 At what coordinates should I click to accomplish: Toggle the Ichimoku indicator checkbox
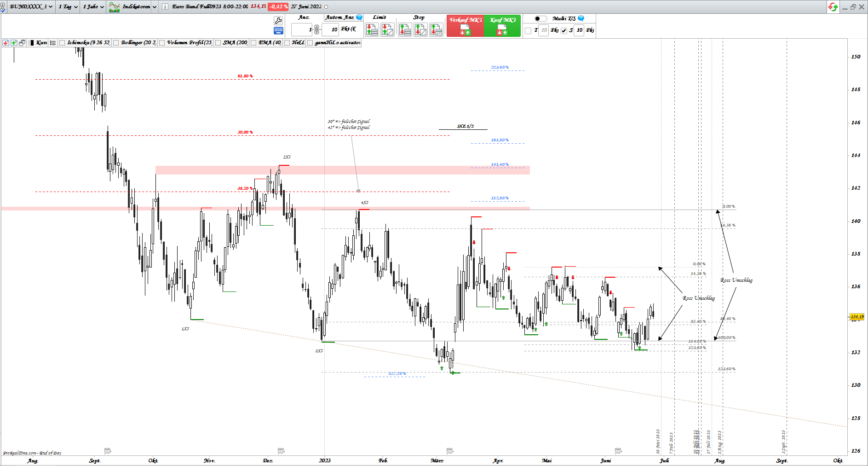point(63,43)
